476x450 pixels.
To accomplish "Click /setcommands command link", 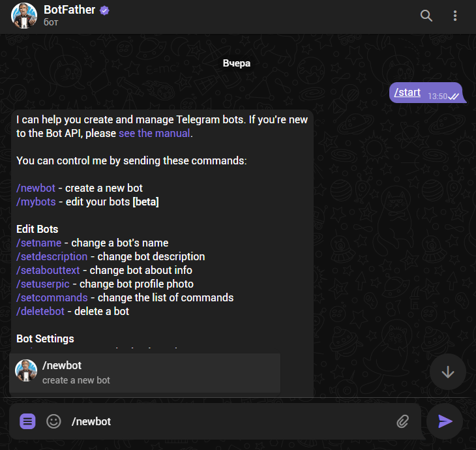I will pyautogui.click(x=52, y=297).
